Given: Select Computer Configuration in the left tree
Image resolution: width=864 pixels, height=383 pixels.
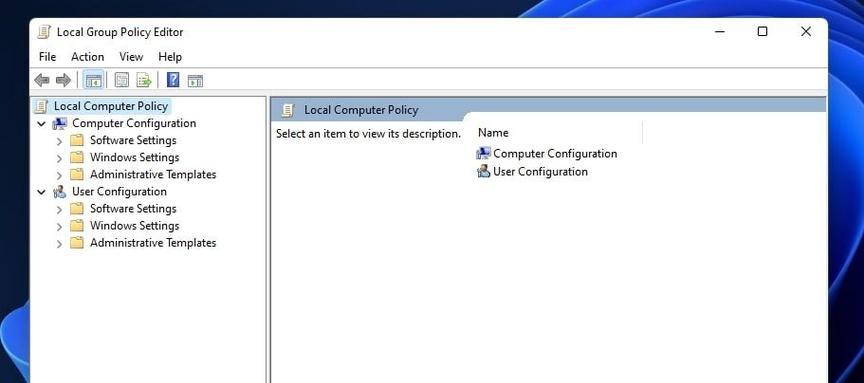Looking at the screenshot, I should 134,123.
